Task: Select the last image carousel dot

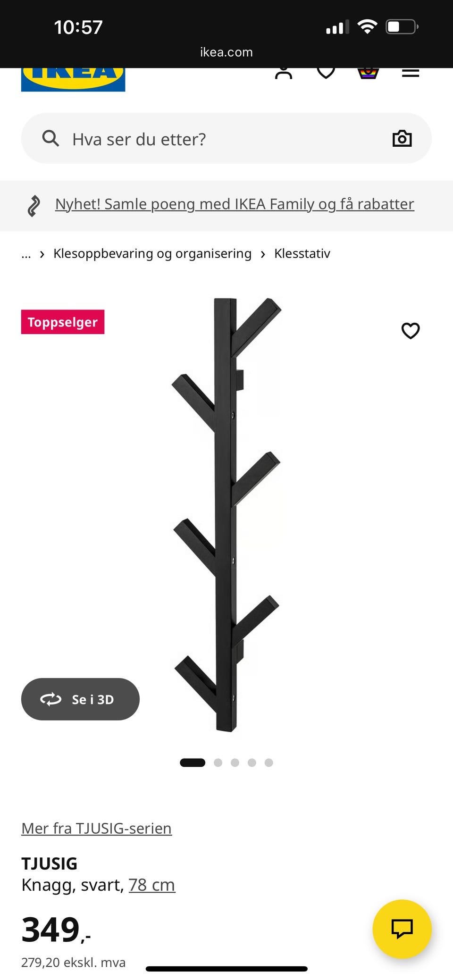Action: click(269, 762)
